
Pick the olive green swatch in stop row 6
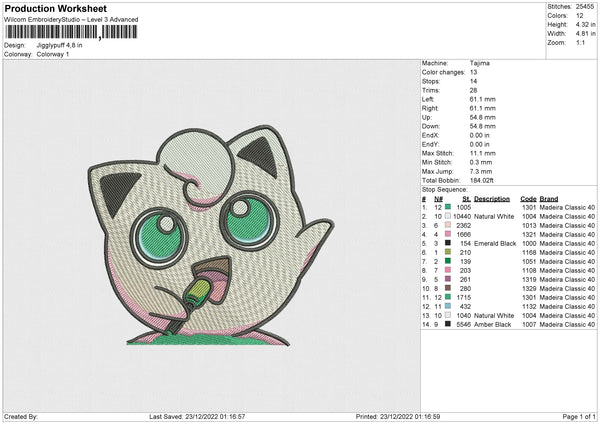point(448,252)
